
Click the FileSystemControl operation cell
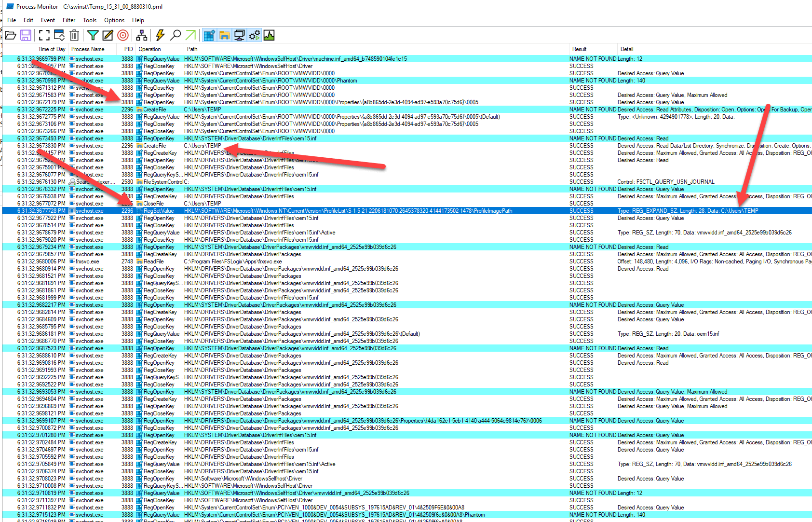tap(160, 182)
